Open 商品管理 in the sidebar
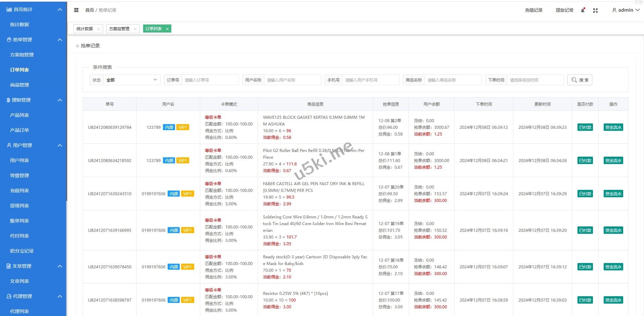Viewport: 644px width, 316px height. 19,85
